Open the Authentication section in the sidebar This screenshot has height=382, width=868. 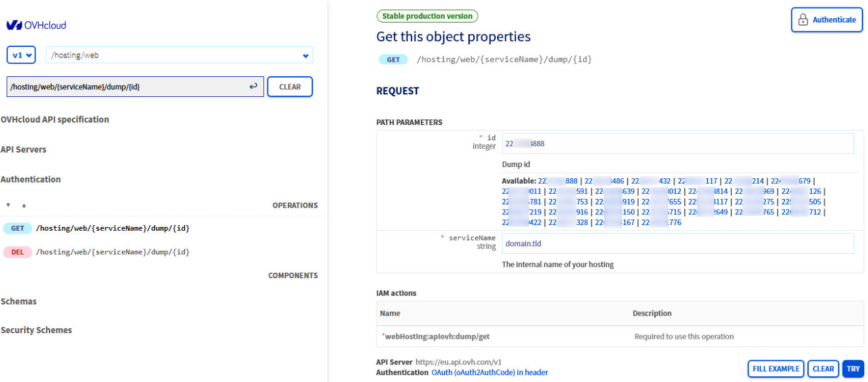(31, 179)
